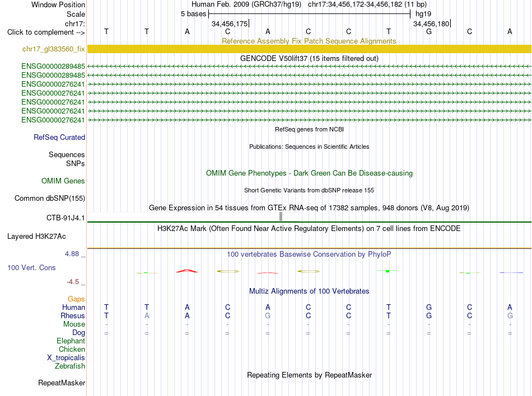Click base G in the reference sequence row

click(429, 31)
